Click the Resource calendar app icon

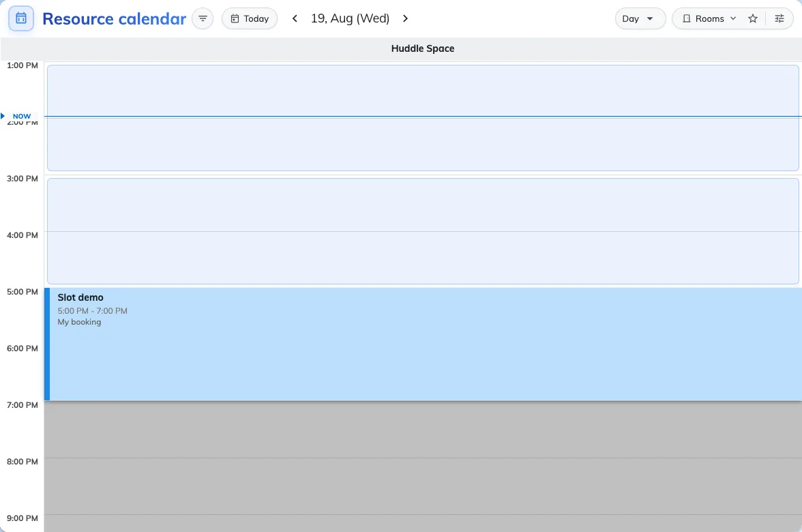[21, 18]
